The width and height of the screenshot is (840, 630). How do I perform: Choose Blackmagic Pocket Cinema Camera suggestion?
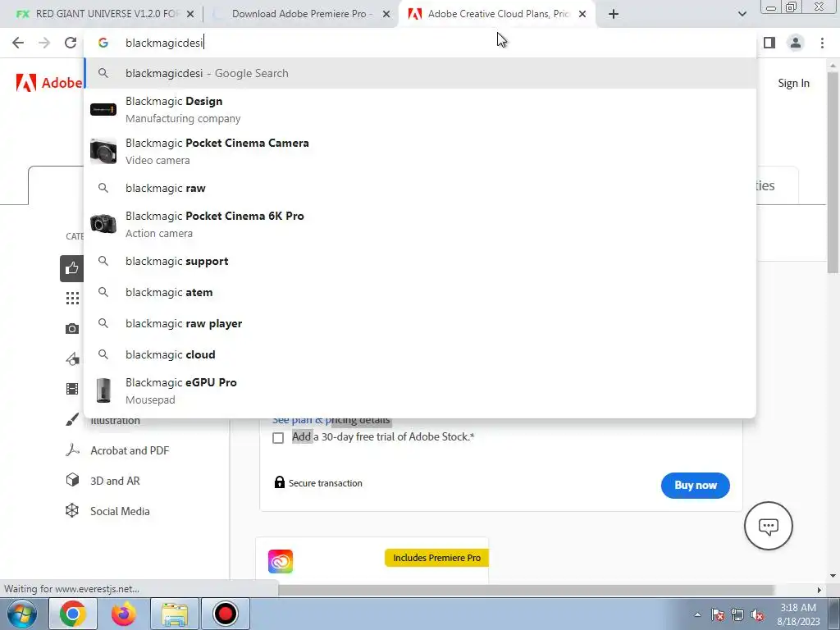(x=420, y=151)
